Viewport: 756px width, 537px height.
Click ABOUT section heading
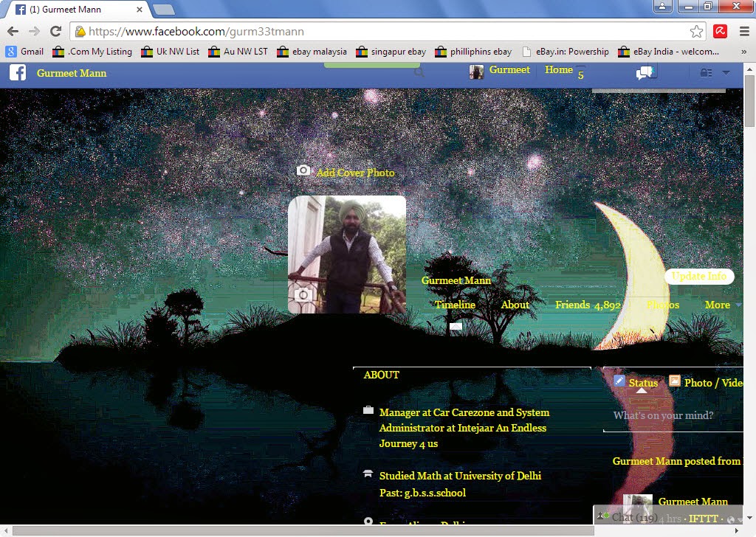[x=382, y=375]
